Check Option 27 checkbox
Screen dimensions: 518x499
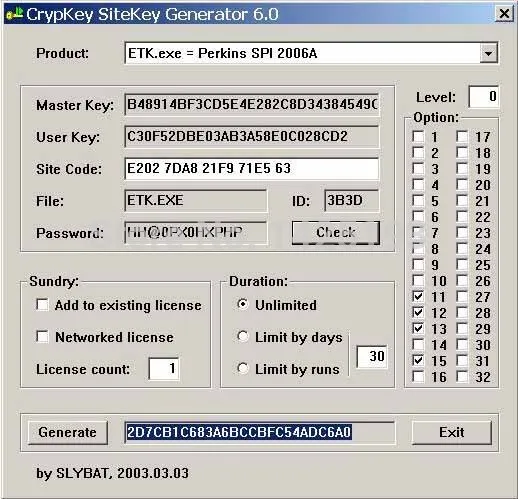click(x=462, y=296)
